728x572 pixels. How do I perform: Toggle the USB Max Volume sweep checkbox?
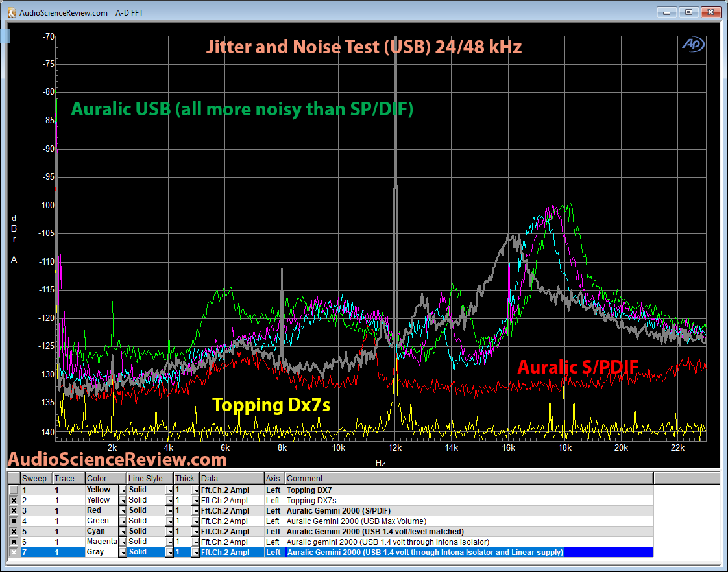click(x=14, y=521)
